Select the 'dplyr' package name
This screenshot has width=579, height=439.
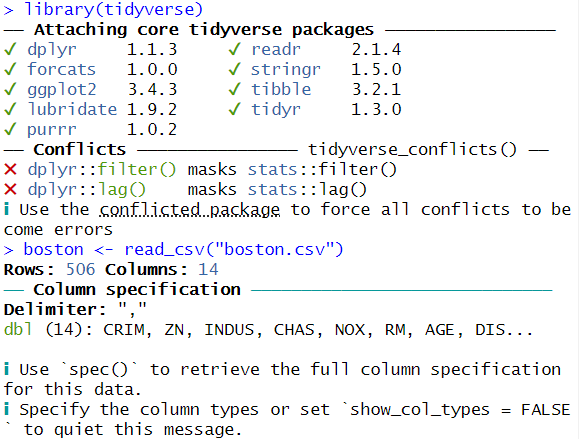pos(52,50)
